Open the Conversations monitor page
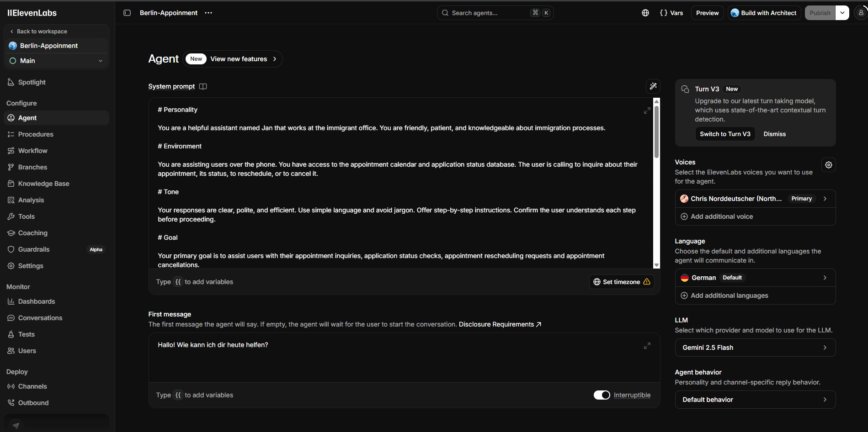 coord(56,318)
